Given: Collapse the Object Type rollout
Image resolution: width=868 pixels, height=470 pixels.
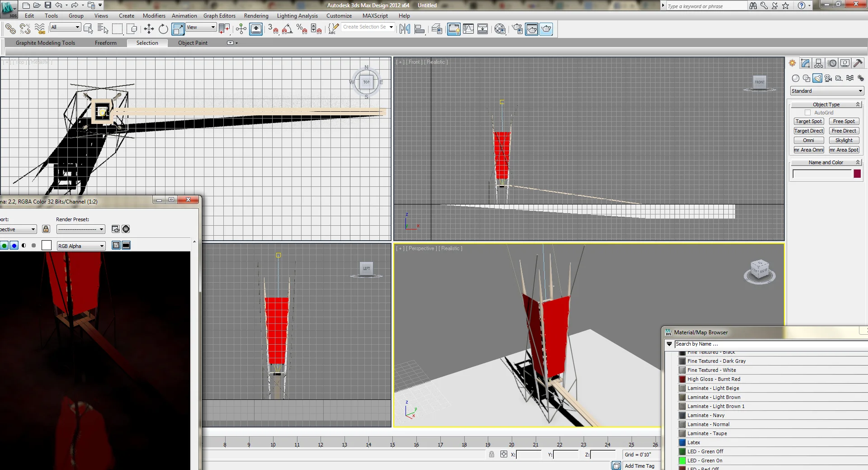Looking at the screenshot, I should tap(826, 104).
